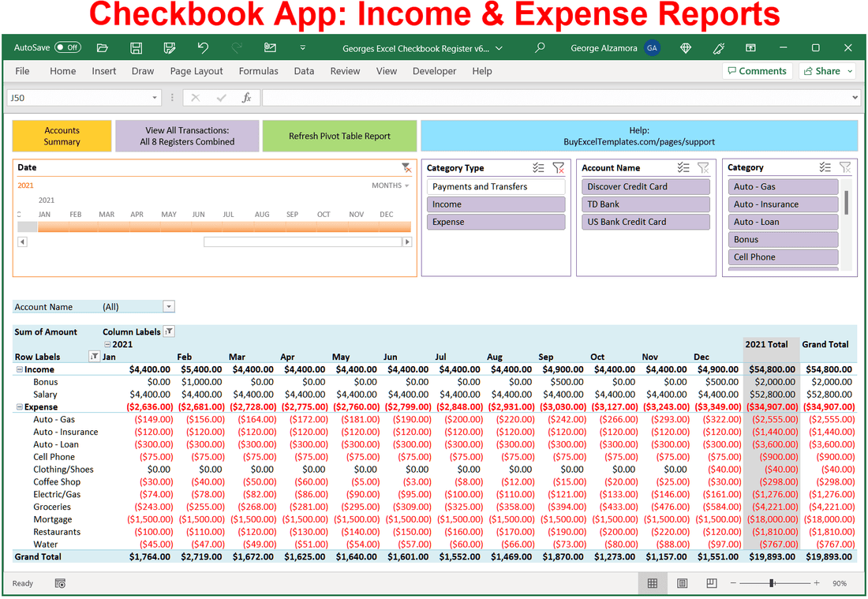The image size is (868, 599).
Task: Clear the filter on Category slicer
Action: coord(845,167)
